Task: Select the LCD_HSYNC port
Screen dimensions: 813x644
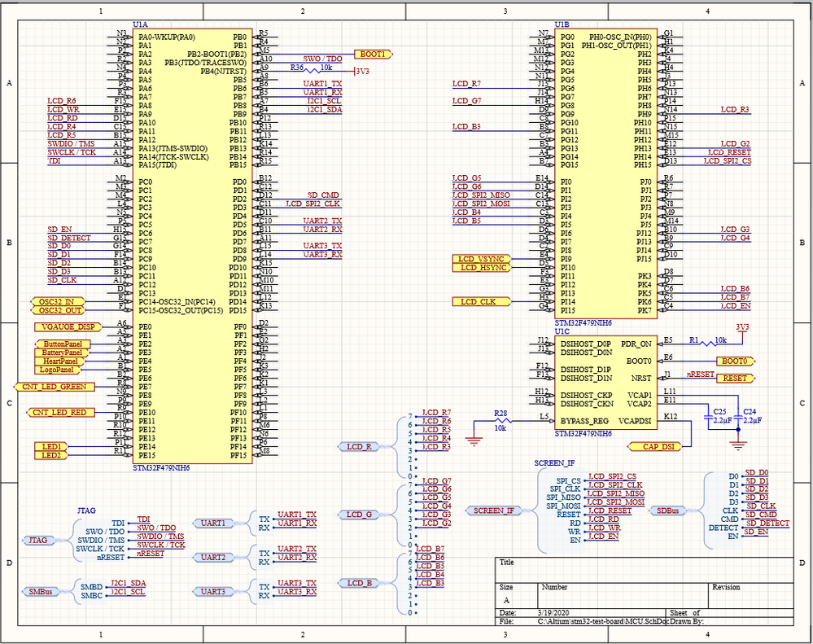Action: click(x=481, y=268)
